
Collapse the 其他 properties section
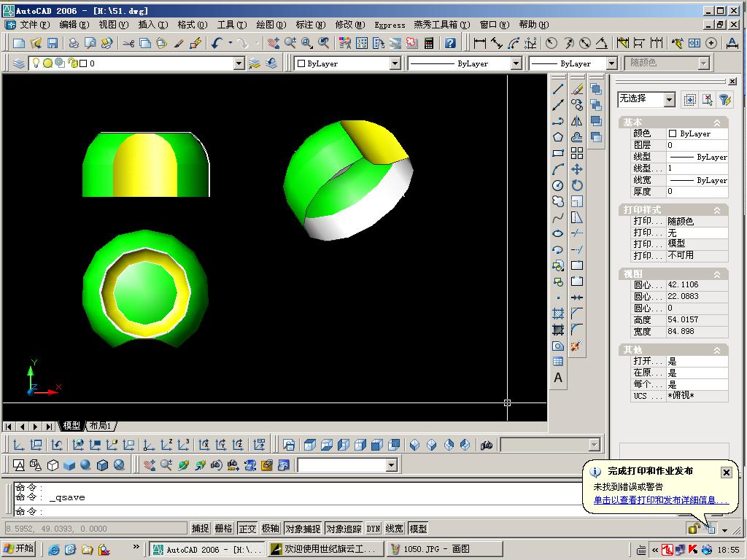click(717, 351)
